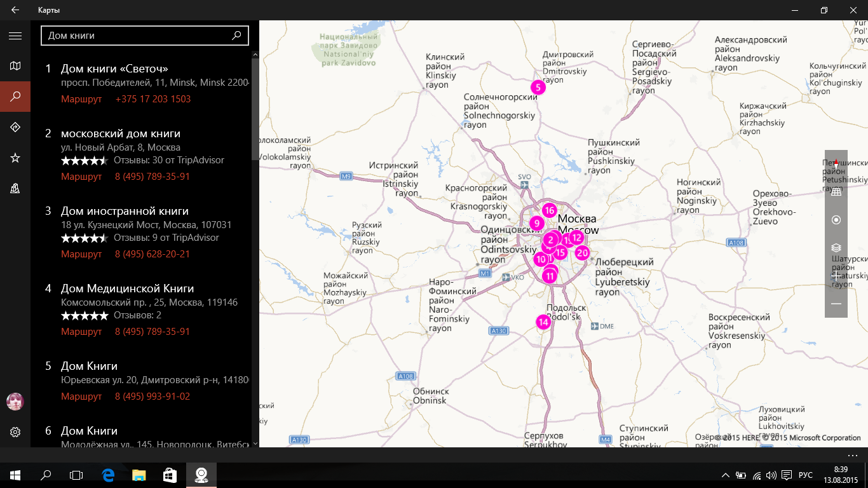The image size is (868, 488).
Task: Expand hidden system tray icons chevron
Action: point(726,475)
